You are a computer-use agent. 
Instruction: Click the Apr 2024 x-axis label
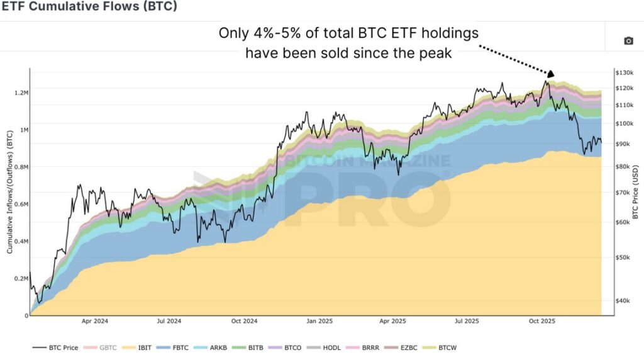(x=95, y=321)
